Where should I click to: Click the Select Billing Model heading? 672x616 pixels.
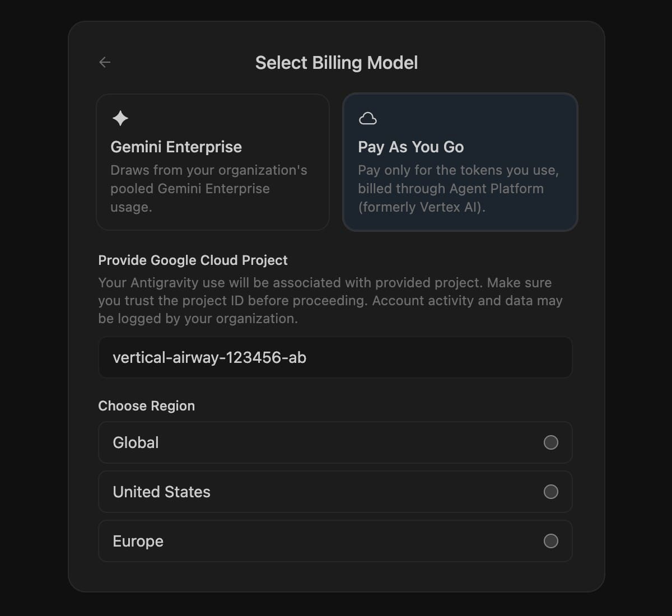(337, 63)
